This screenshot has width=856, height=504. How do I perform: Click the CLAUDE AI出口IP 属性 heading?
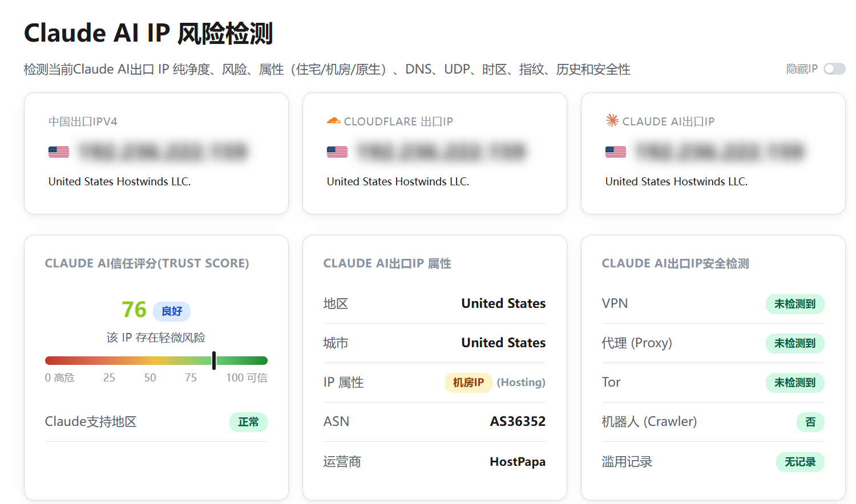pyautogui.click(x=387, y=263)
